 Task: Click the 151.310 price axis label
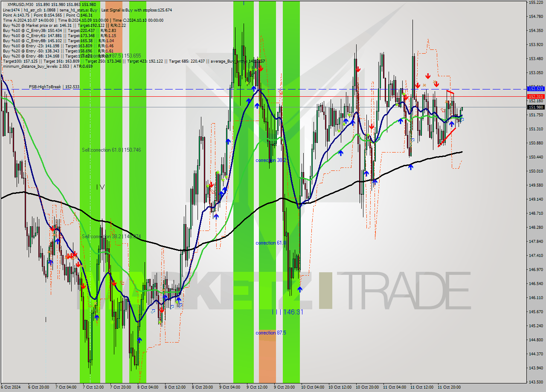(535, 129)
